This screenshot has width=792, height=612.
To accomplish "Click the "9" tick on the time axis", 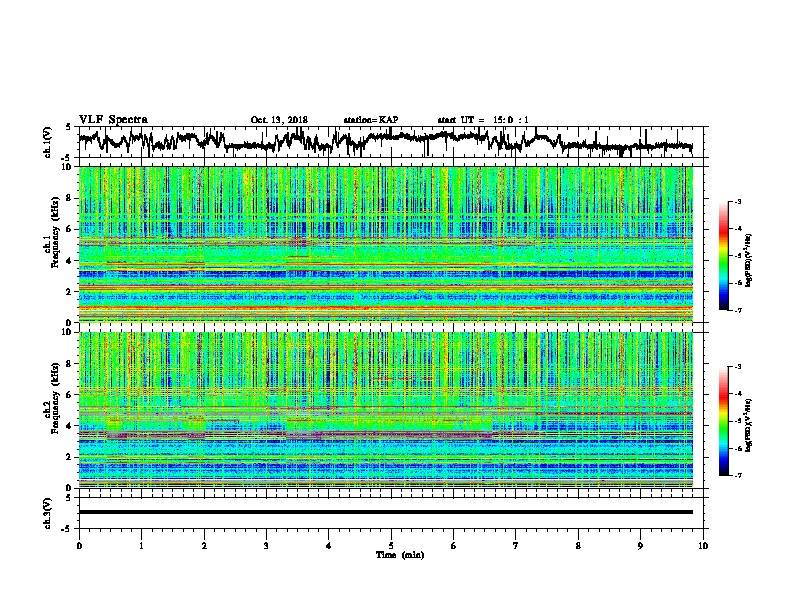I will coord(640,546).
